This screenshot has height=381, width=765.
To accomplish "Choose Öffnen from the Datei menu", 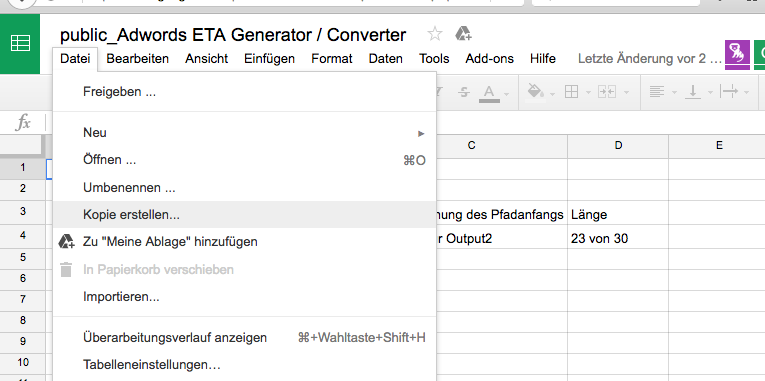I will [x=244, y=160].
